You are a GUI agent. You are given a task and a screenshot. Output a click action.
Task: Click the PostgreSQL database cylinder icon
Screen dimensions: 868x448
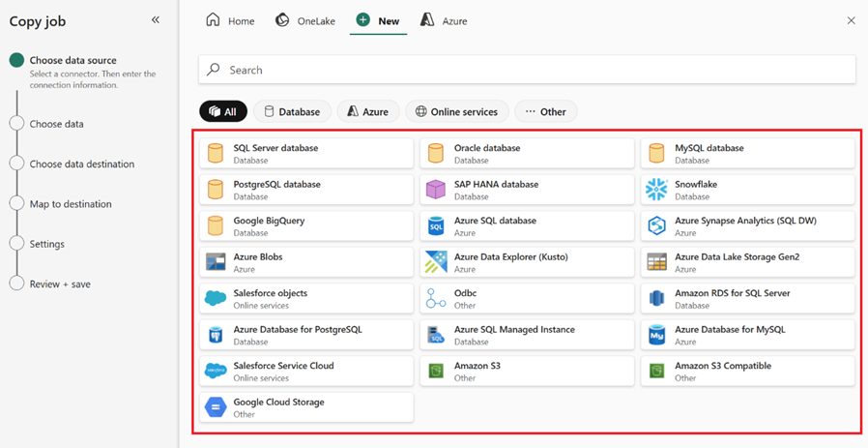click(x=215, y=190)
